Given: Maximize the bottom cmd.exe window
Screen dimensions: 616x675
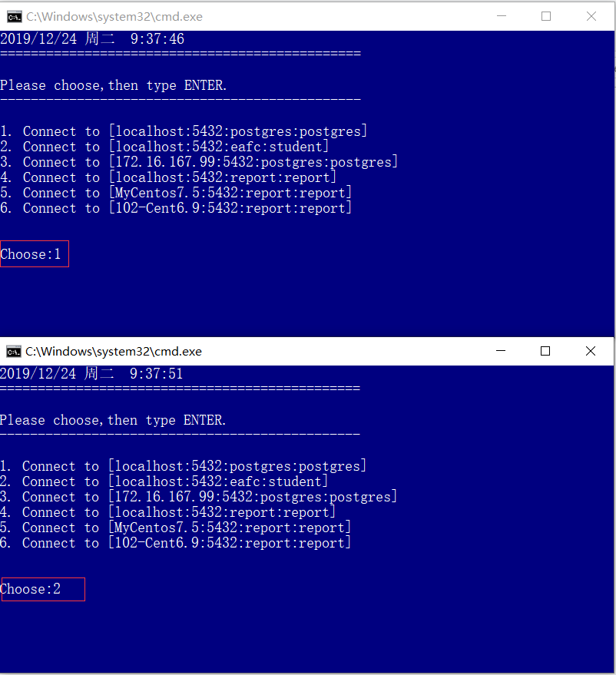Looking at the screenshot, I should (x=545, y=352).
